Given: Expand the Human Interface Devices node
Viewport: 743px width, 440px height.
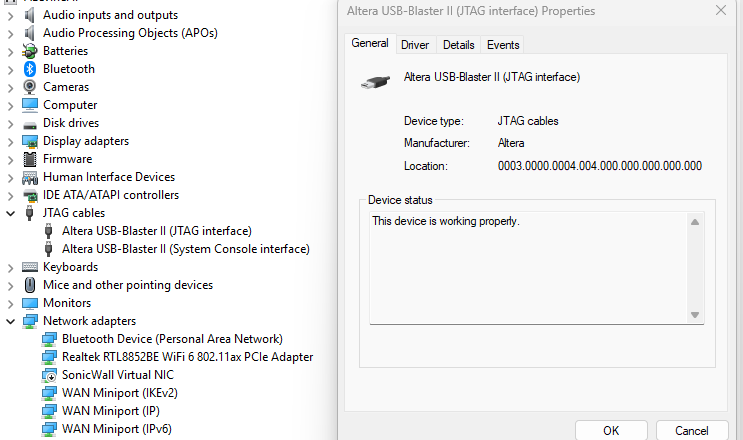Looking at the screenshot, I should click(10, 177).
